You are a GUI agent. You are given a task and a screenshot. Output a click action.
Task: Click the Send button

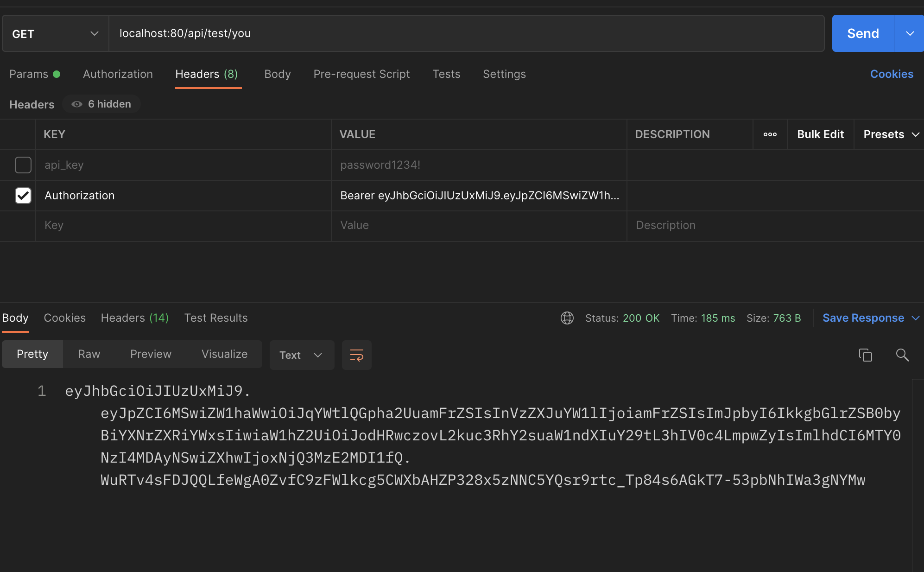[862, 34]
